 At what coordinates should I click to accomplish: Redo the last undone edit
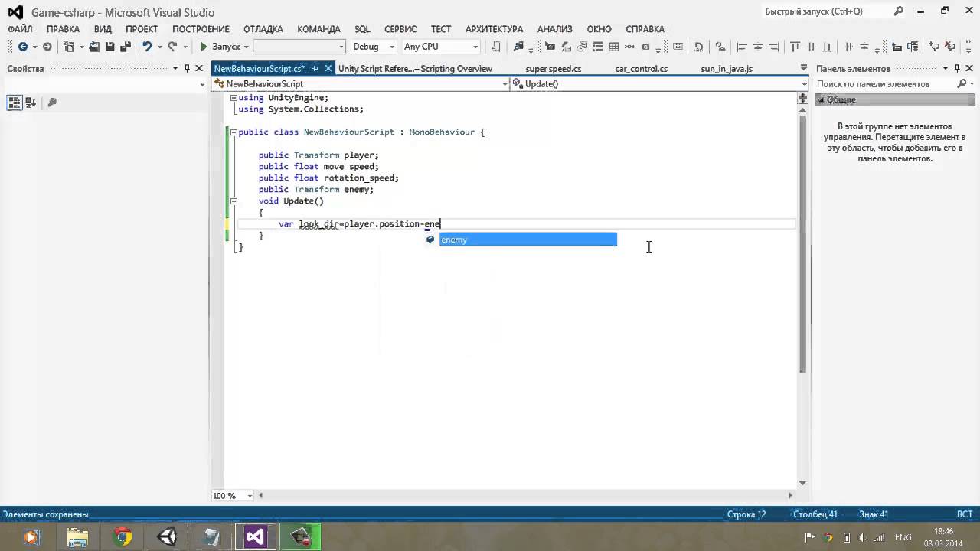point(173,47)
